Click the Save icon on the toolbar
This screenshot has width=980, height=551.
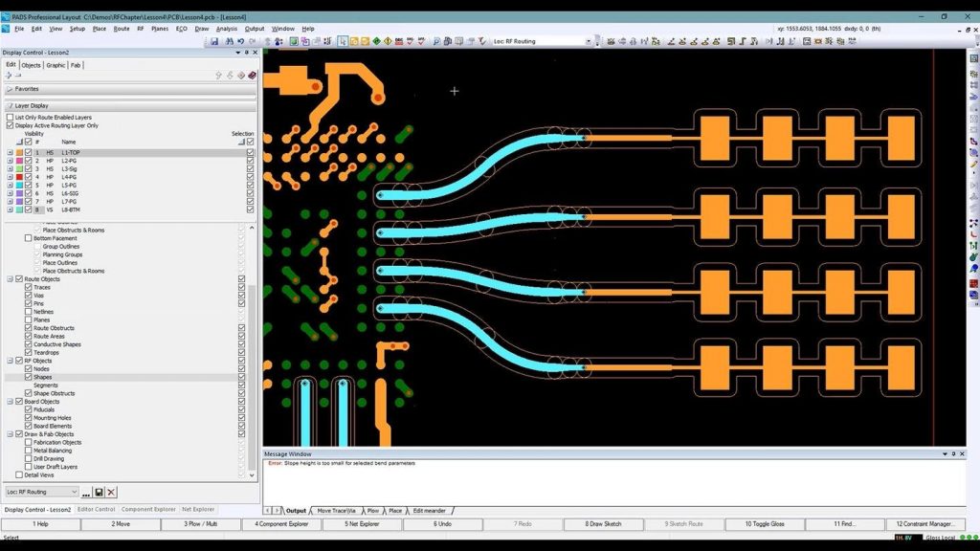coord(214,41)
